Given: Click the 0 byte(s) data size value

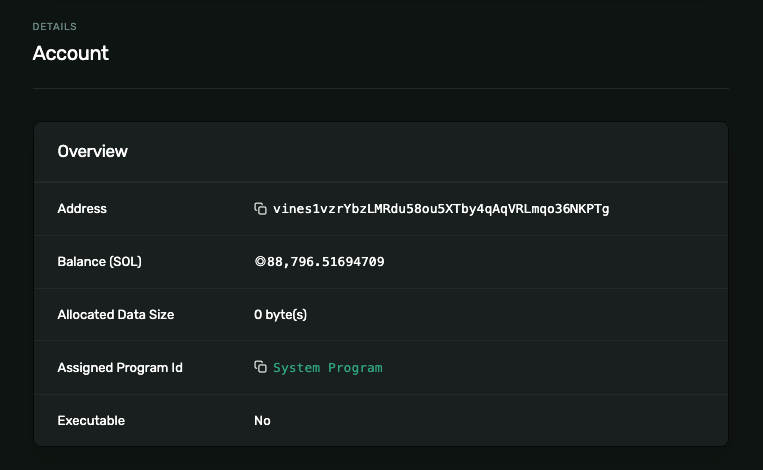Looking at the screenshot, I should click(280, 314).
